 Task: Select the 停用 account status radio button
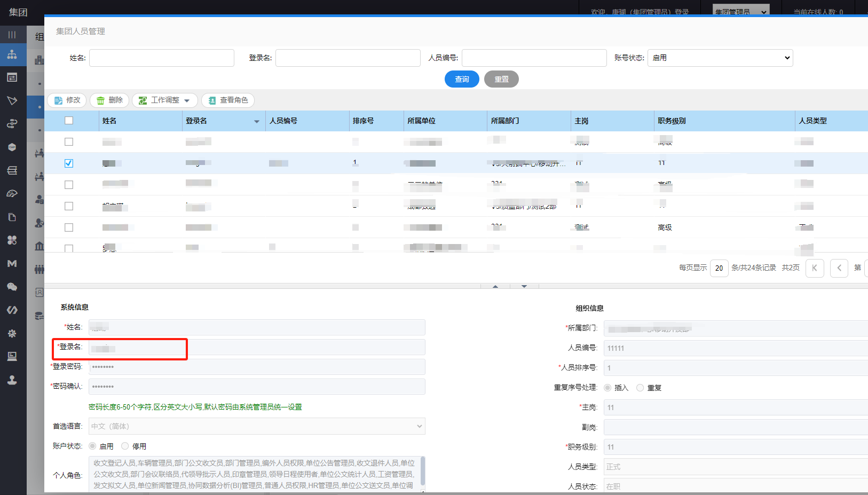click(x=125, y=446)
